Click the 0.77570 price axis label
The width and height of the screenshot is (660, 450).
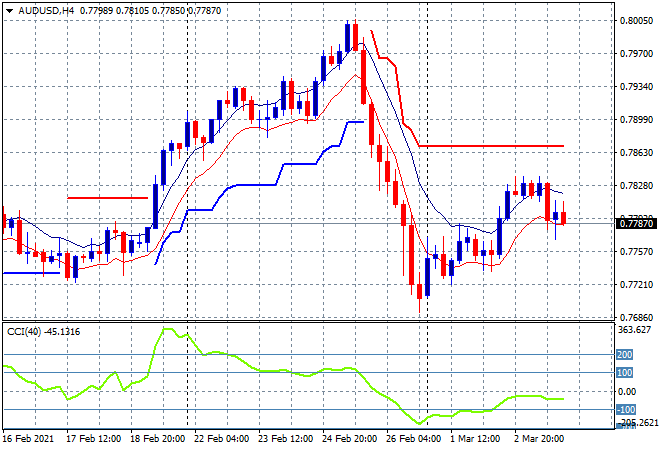click(636, 251)
